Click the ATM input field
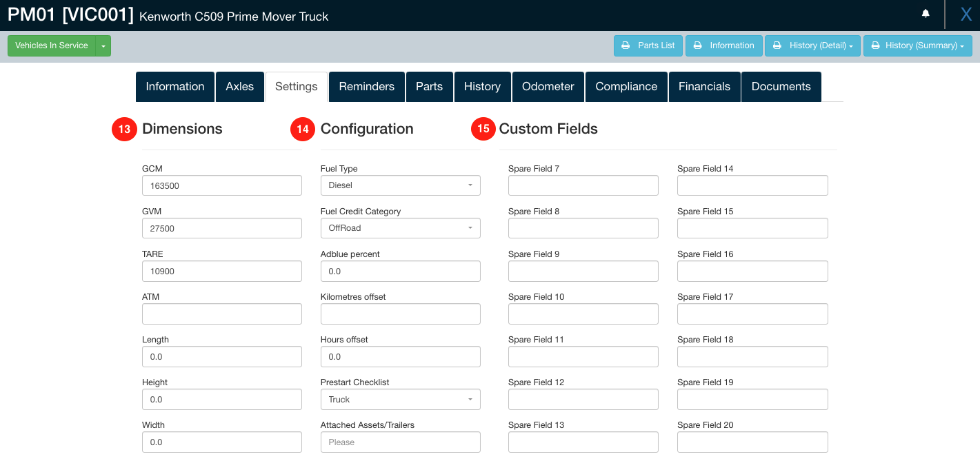Screen dimensions: 980x461 (x=222, y=314)
